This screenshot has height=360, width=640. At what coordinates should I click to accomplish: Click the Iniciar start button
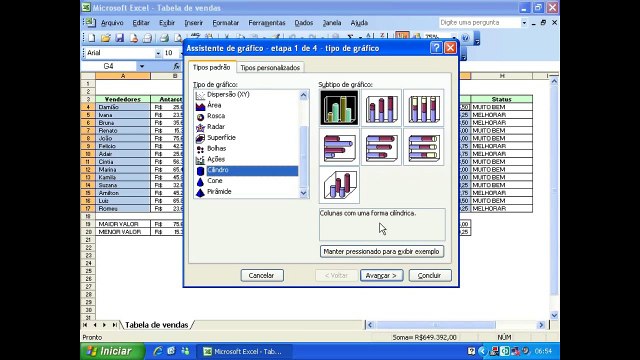[x=113, y=351]
